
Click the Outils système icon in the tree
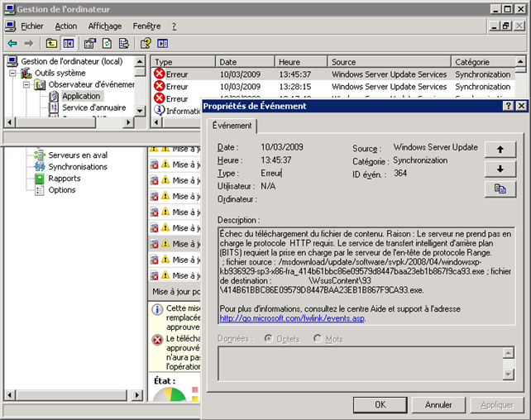point(26,73)
